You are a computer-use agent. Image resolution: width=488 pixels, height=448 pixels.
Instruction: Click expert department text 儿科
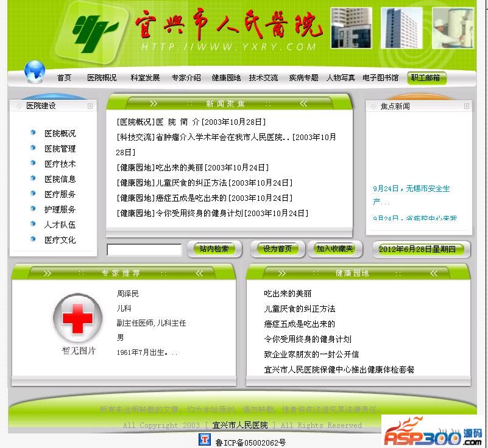tap(124, 309)
